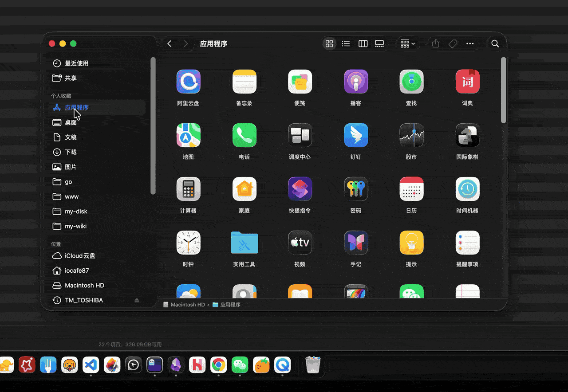Screen dimensions: 568x392
Task: Switch to column view
Action: pyautogui.click(x=363, y=43)
